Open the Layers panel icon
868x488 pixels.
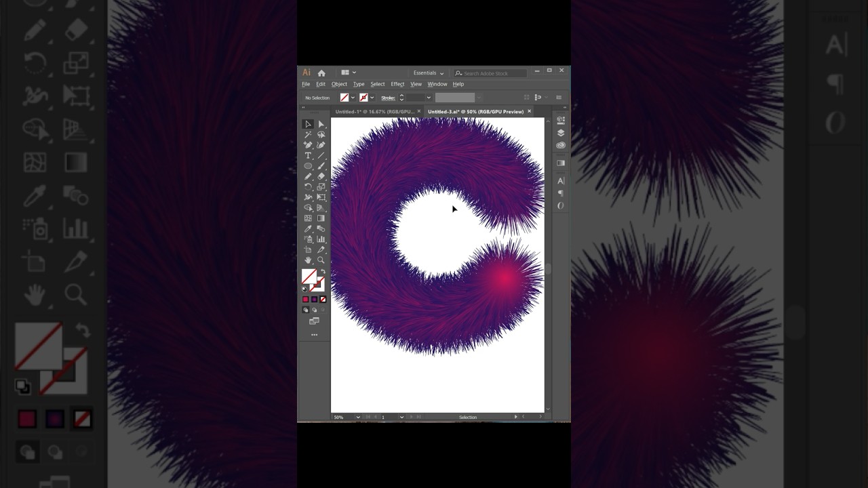561,133
